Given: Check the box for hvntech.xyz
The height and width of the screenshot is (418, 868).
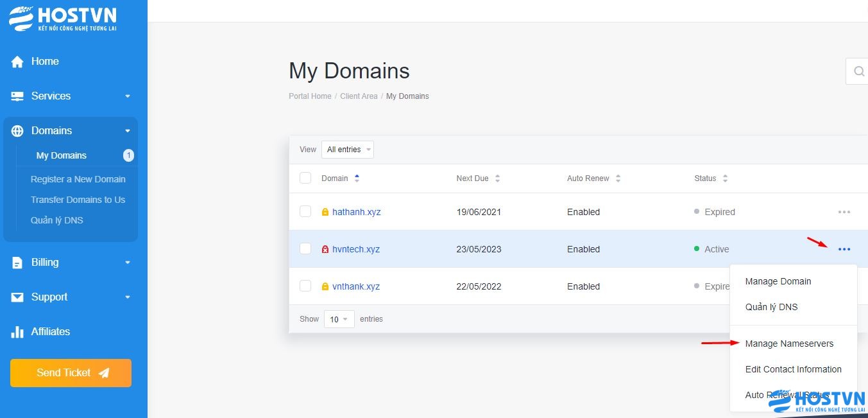Looking at the screenshot, I should point(305,248).
